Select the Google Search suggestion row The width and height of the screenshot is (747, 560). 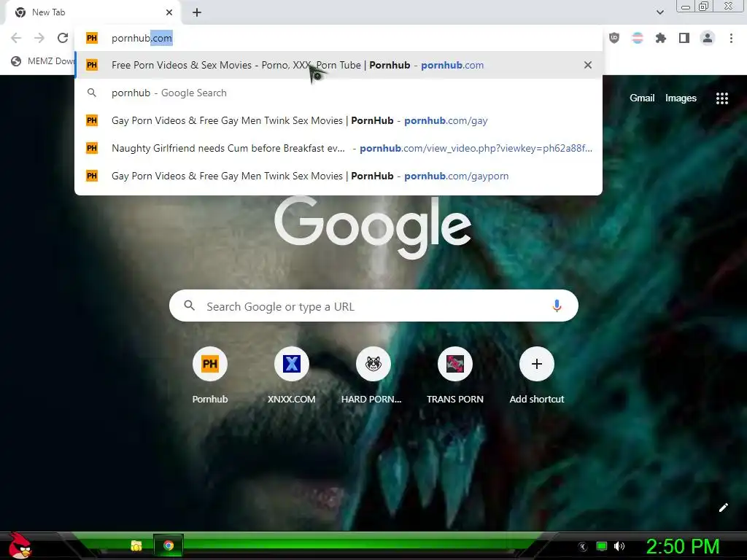click(x=338, y=93)
